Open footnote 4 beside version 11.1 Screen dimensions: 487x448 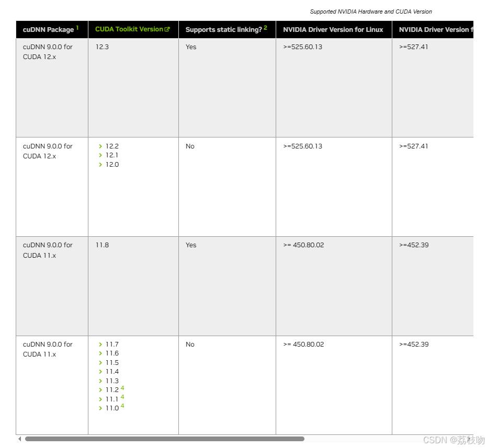click(x=122, y=397)
